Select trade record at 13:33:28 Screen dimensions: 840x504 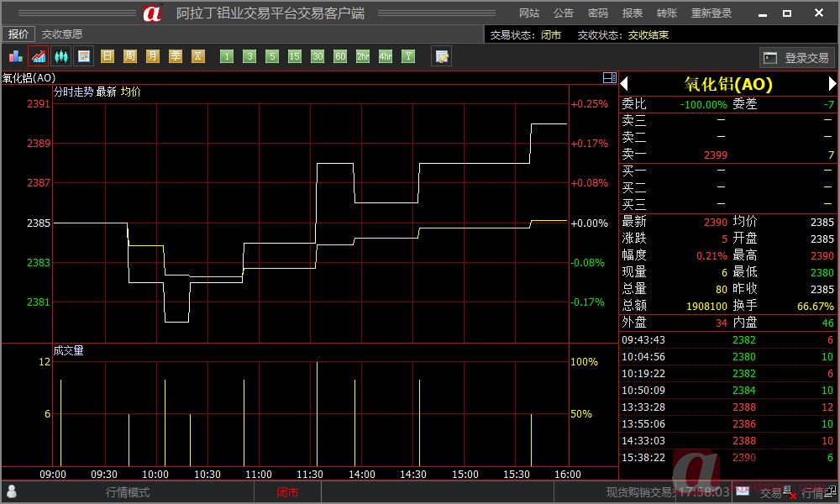(727, 407)
